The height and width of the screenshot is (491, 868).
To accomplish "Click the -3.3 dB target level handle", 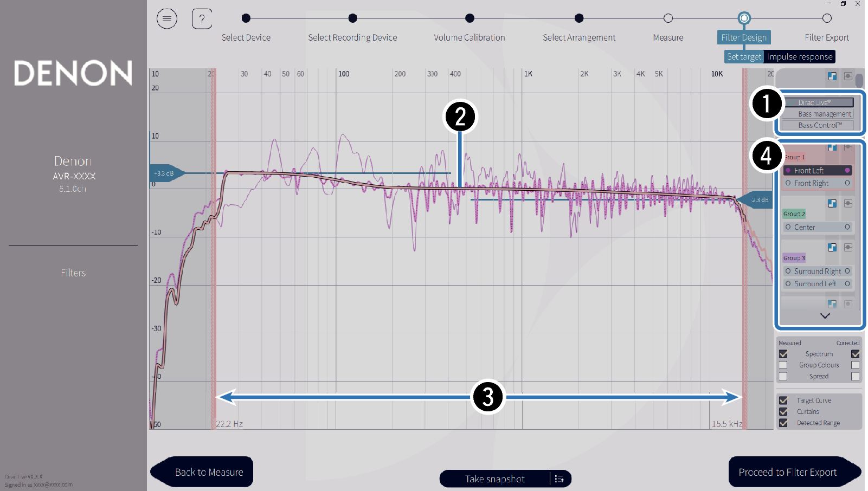I will [x=164, y=173].
